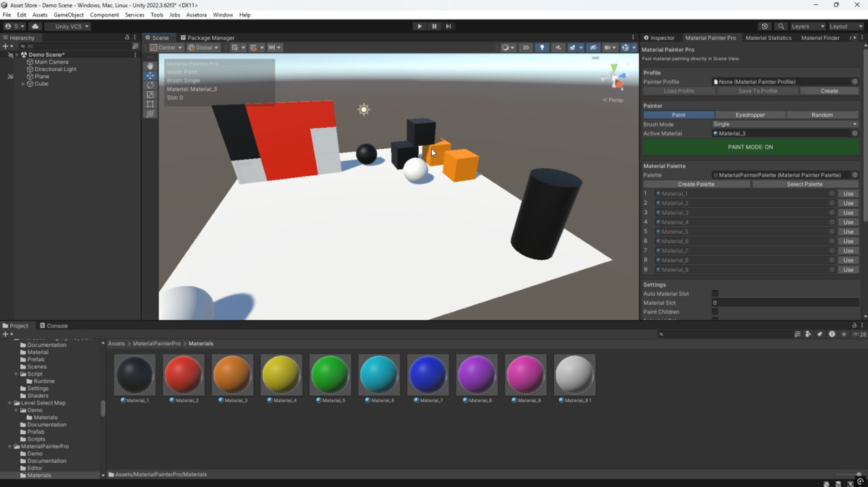Open the Layers dropdown
The width and height of the screenshot is (868, 487).
coord(807,26)
